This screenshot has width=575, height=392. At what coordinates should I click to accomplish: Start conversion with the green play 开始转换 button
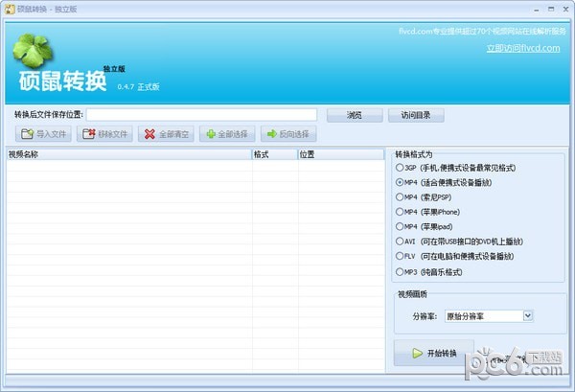pos(433,353)
